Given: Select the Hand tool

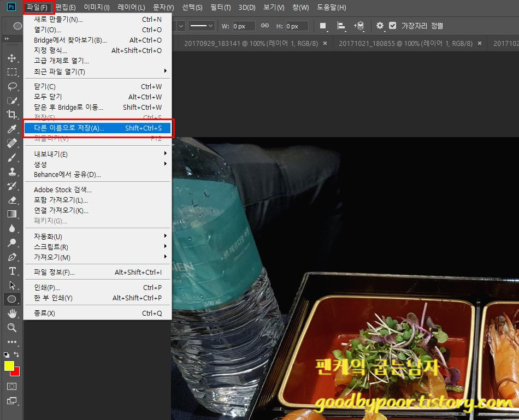Looking at the screenshot, I should click(x=12, y=313).
